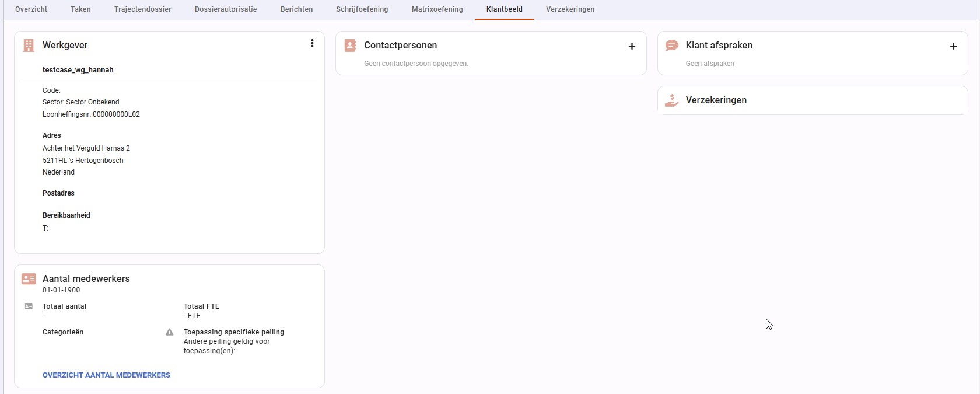Click the warning triangle next to Toepassing specifieke peiling
980x394 pixels.
pos(170,332)
